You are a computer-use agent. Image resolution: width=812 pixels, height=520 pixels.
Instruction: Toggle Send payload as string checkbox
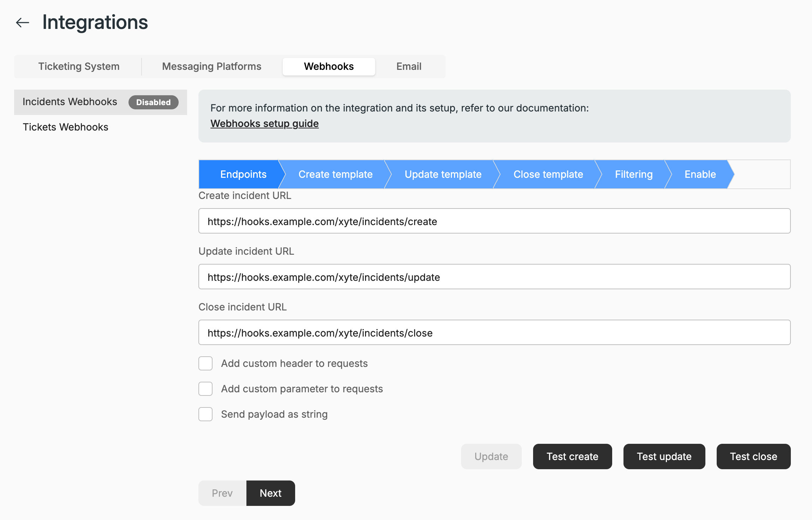click(205, 414)
